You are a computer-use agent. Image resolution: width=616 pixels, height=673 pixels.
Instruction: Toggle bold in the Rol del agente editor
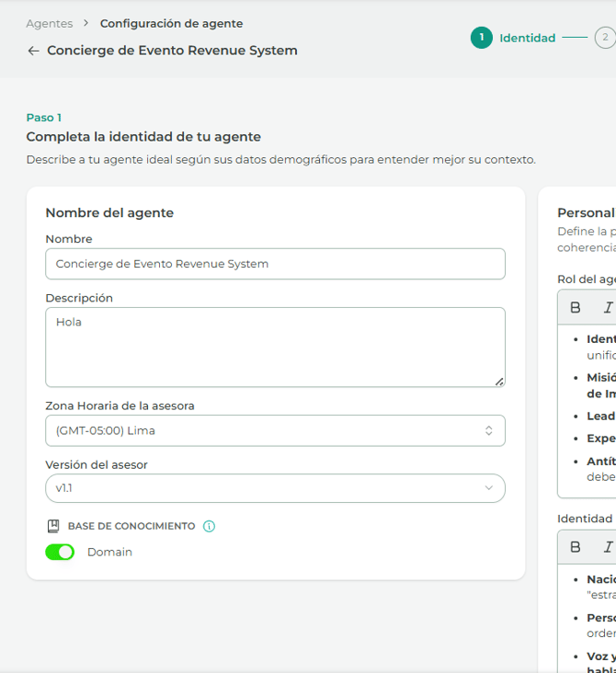point(576,308)
